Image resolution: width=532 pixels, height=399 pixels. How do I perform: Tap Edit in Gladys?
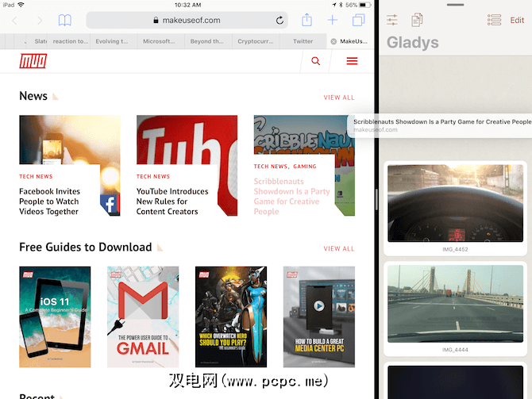(517, 21)
